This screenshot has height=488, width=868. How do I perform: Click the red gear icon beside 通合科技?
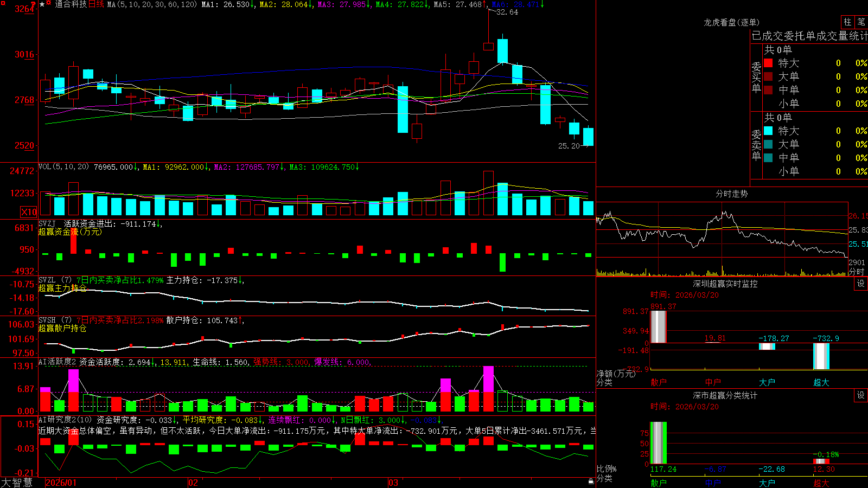tap(48, 3)
